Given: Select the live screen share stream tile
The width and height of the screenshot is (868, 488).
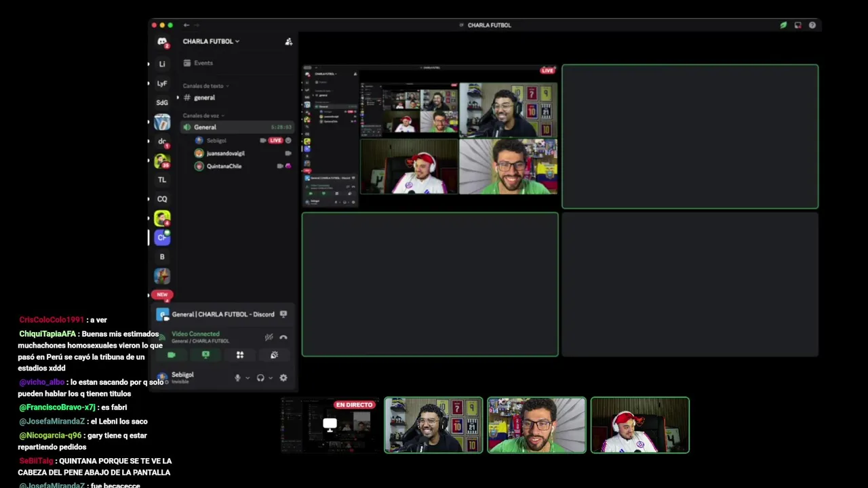Looking at the screenshot, I should click(430, 136).
